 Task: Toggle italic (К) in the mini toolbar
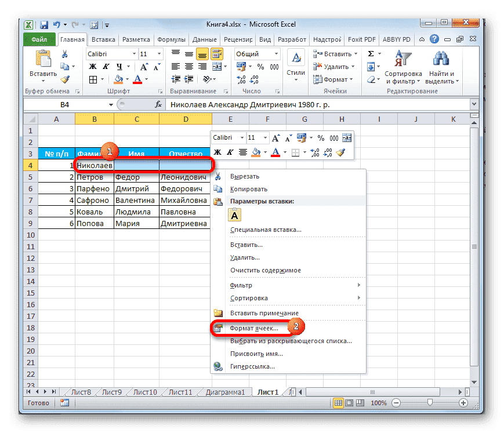230,152
